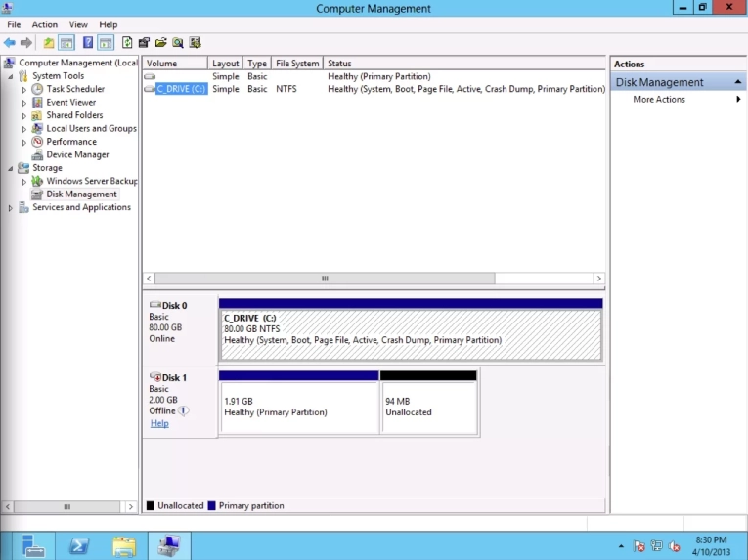This screenshot has height=560, width=748.
Task: Click the Refresh toolbar icon
Action: point(127,43)
